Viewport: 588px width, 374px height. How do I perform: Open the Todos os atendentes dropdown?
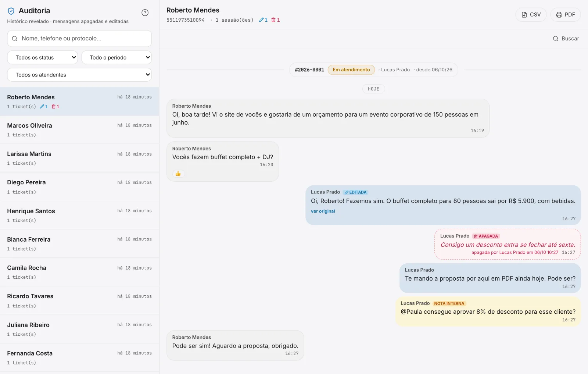coord(79,75)
